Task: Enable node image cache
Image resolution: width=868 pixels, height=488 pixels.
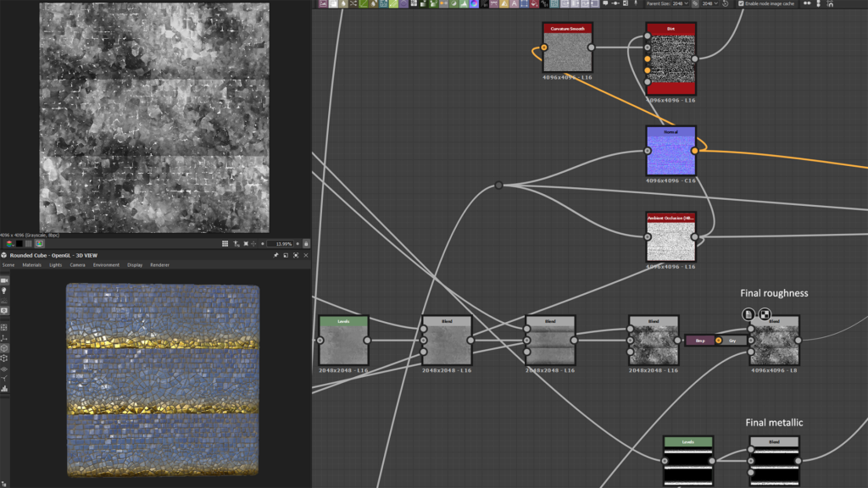Action: tap(742, 4)
